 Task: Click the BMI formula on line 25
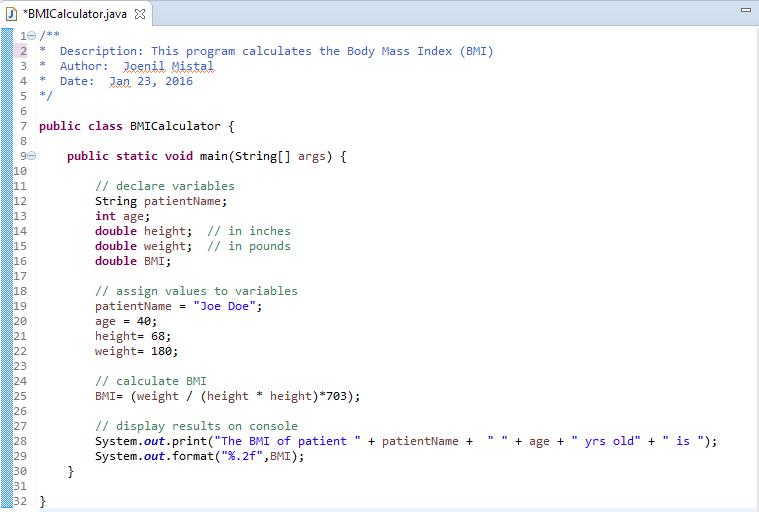point(228,396)
